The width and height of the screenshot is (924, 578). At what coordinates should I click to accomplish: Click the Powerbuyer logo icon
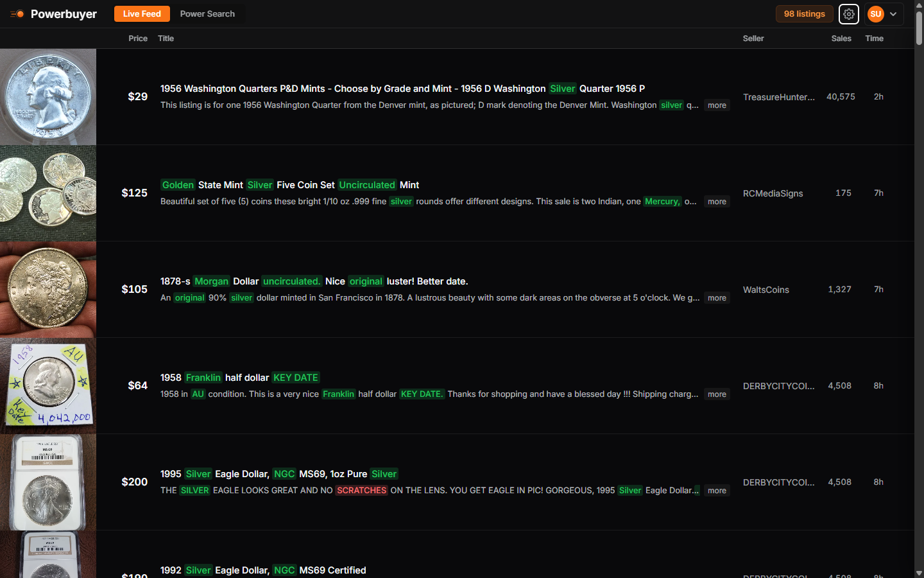tap(17, 13)
